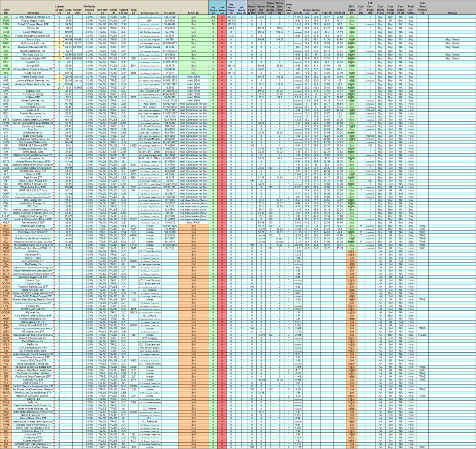Click the 'ETF Corr Score [D]' header cell
476x449 pixels.
[x=370, y=8]
